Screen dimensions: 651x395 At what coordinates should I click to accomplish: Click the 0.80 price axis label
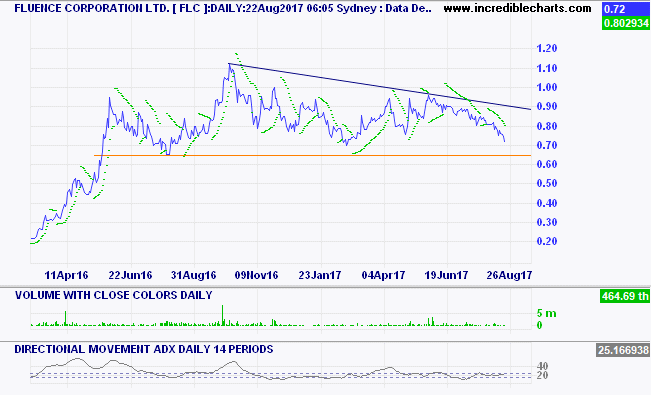[x=546, y=126]
